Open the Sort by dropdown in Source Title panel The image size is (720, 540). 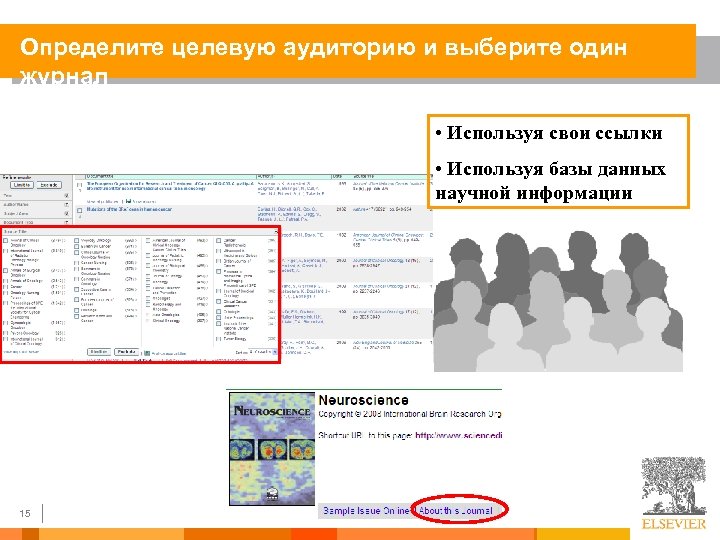pos(262,352)
